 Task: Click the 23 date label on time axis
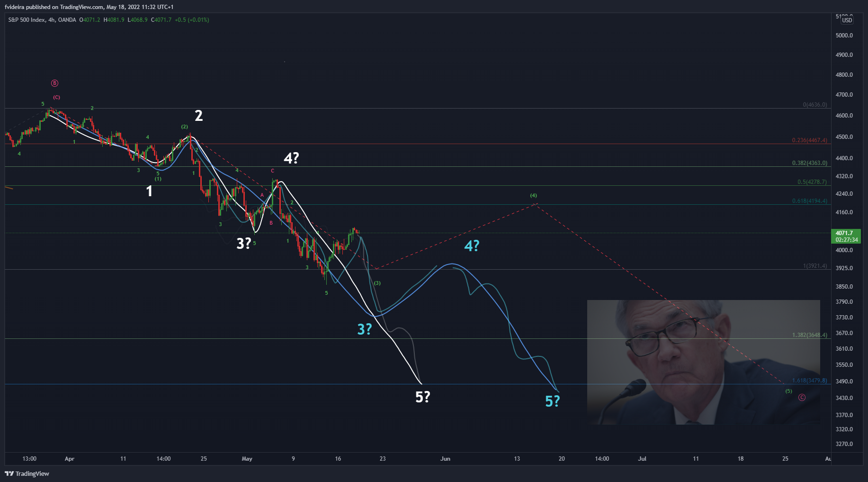(x=383, y=459)
